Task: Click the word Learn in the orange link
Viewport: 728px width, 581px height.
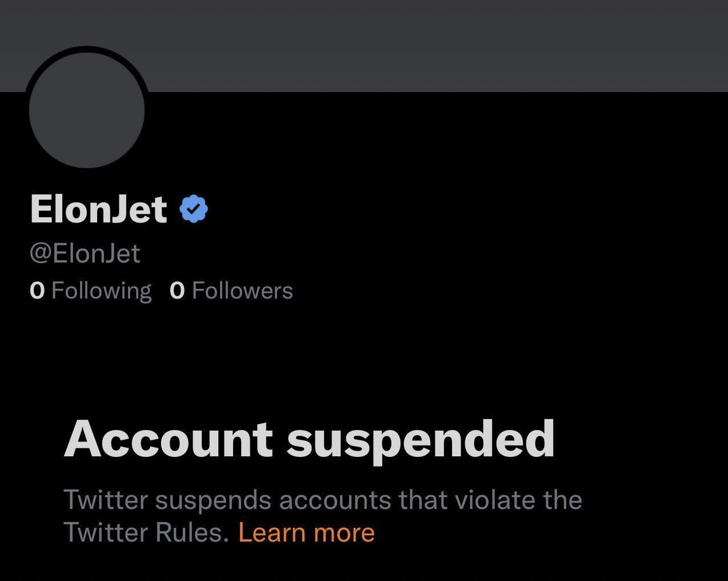Action: pyautogui.click(x=272, y=532)
